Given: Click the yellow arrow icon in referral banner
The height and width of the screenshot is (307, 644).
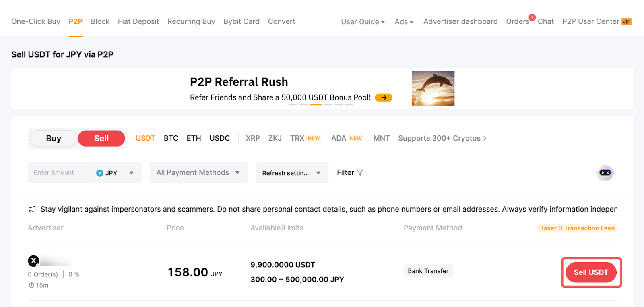Looking at the screenshot, I should pyautogui.click(x=384, y=97).
